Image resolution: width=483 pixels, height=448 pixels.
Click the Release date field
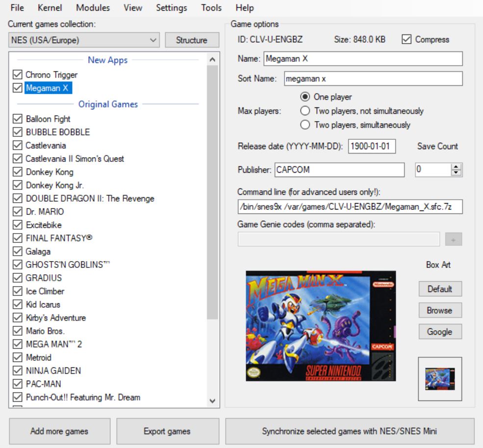(372, 146)
